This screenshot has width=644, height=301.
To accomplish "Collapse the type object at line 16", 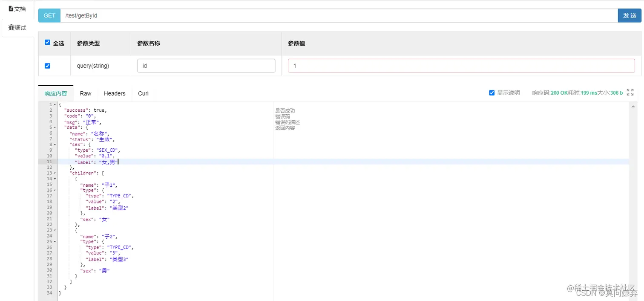I will 55,190.
